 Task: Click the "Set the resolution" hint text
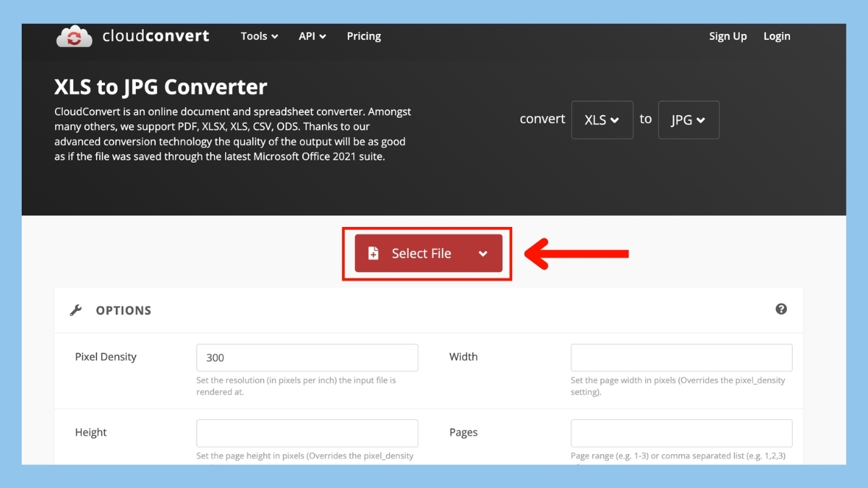[296, 386]
